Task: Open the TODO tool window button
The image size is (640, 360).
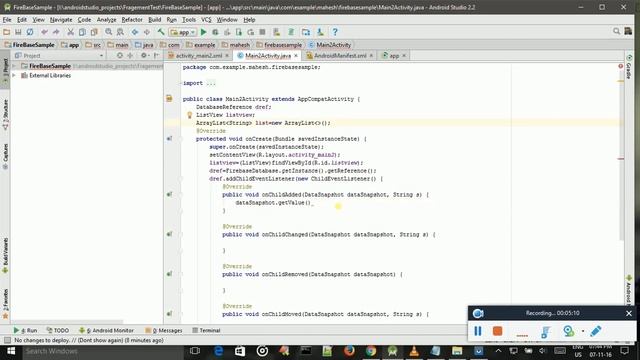Action: click(58, 330)
